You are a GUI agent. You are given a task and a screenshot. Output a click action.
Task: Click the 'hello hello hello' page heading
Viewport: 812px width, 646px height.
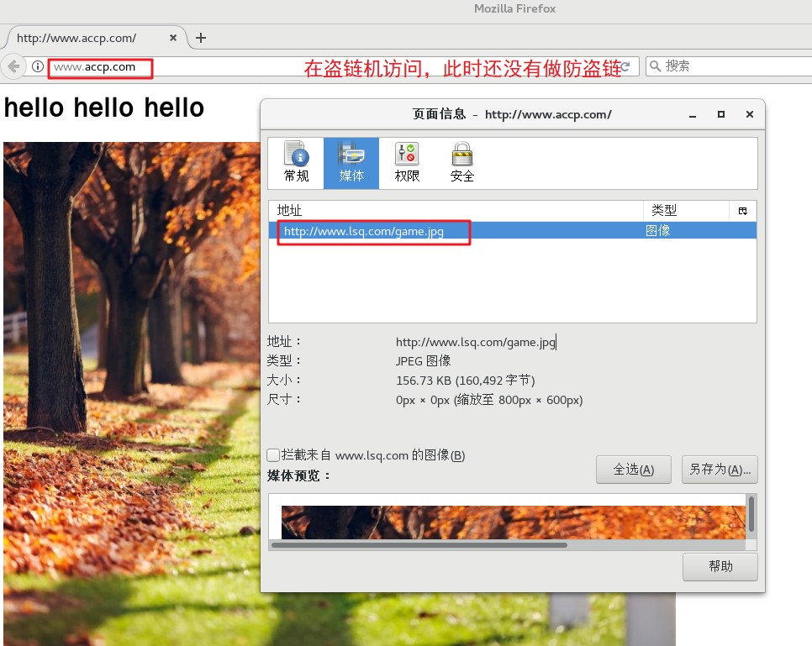(104, 108)
